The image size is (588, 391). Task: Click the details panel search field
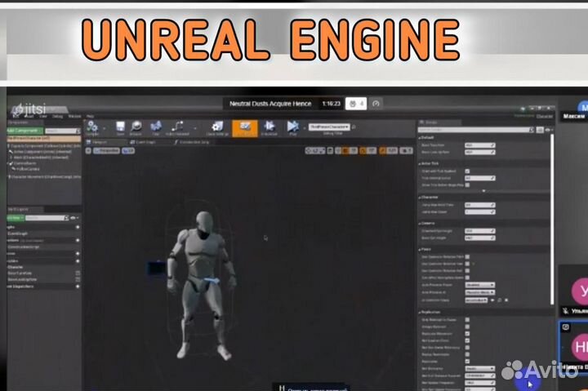tap(476, 130)
